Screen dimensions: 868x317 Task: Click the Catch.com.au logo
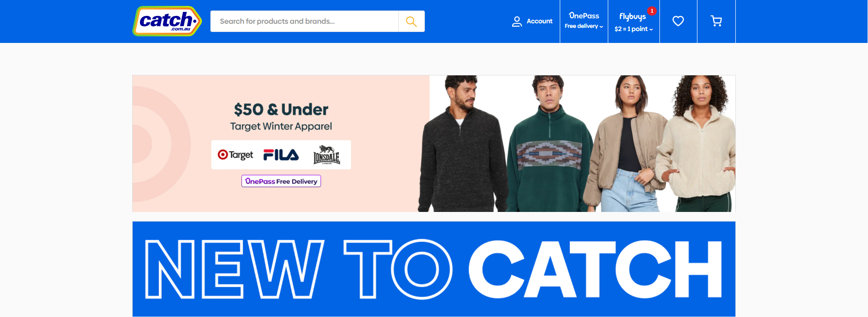pos(167,21)
